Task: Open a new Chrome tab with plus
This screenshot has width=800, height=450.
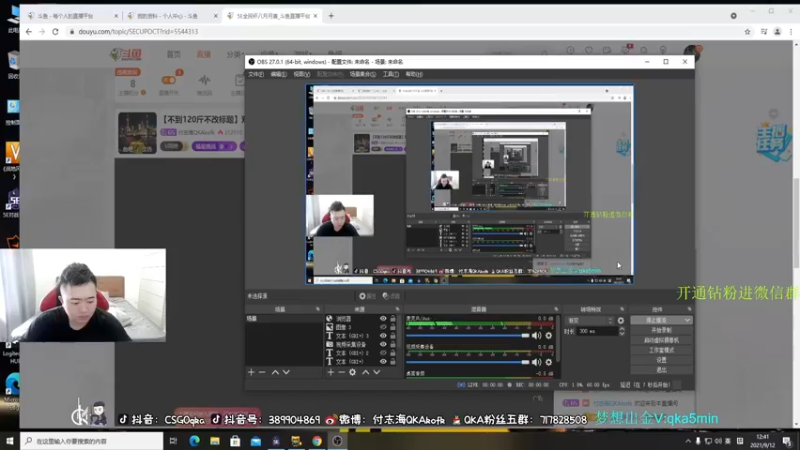Action: tap(331, 16)
